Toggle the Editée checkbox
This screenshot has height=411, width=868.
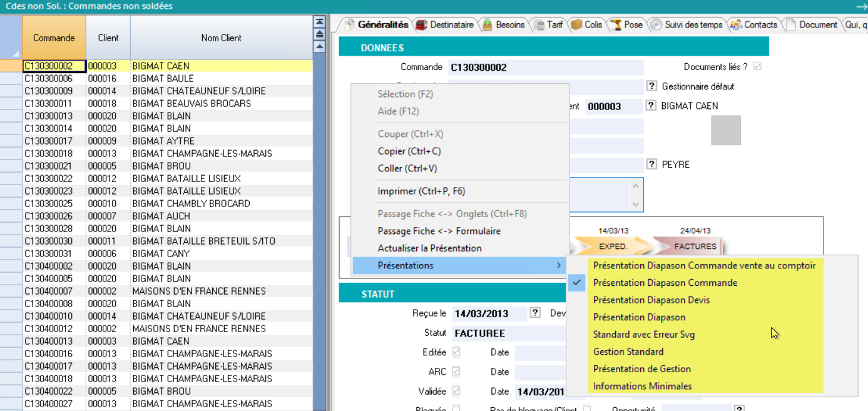(x=456, y=352)
